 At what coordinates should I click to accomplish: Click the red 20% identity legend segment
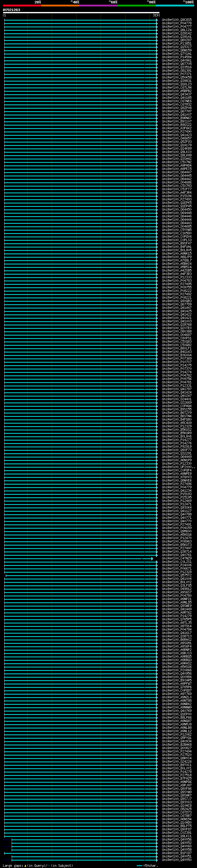pyautogui.click(x=22, y=6)
